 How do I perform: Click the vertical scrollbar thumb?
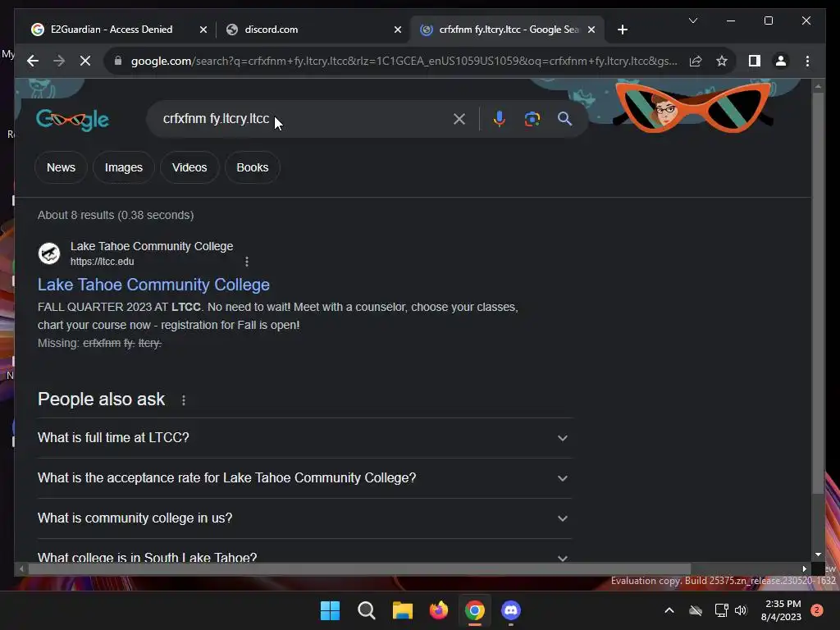click(x=818, y=293)
